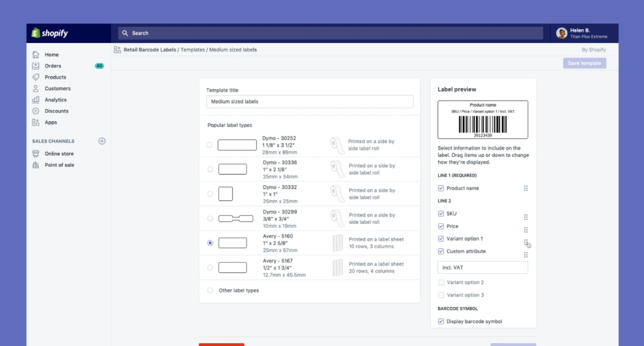The image size is (644, 346).
Task: Click the Variant option 1 drag handle
Action: click(x=526, y=242)
